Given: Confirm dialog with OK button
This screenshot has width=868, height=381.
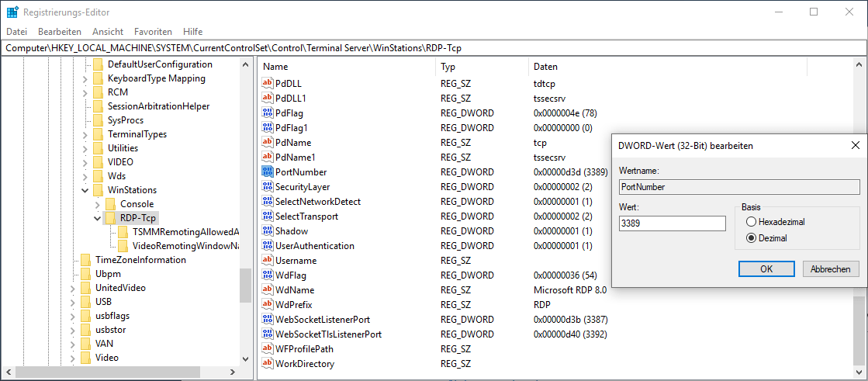Looking at the screenshot, I should point(766,269).
